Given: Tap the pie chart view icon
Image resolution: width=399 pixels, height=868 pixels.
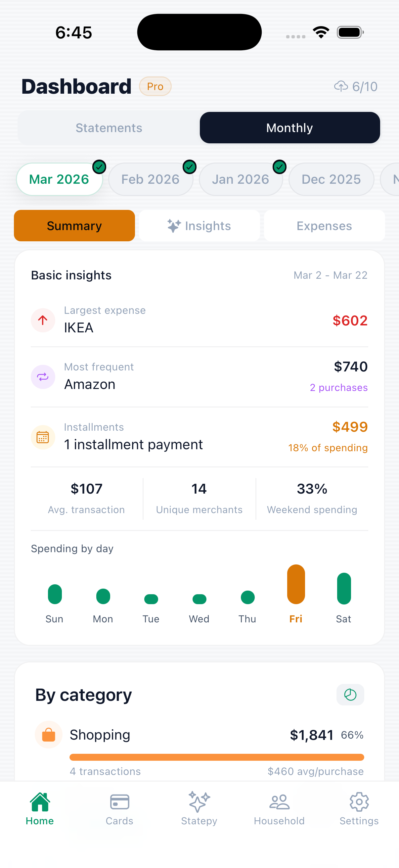Looking at the screenshot, I should click(x=350, y=695).
